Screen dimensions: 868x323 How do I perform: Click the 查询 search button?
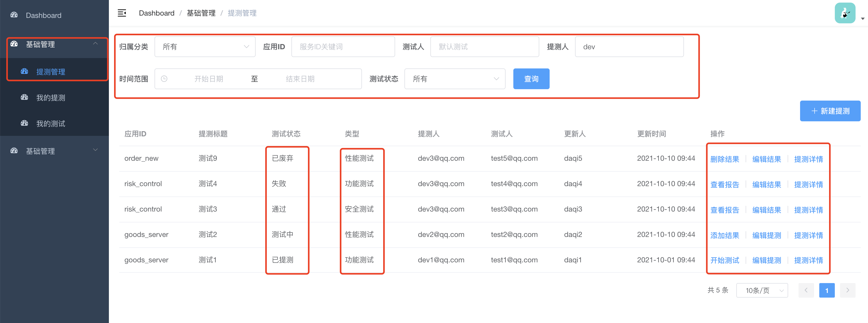[531, 79]
